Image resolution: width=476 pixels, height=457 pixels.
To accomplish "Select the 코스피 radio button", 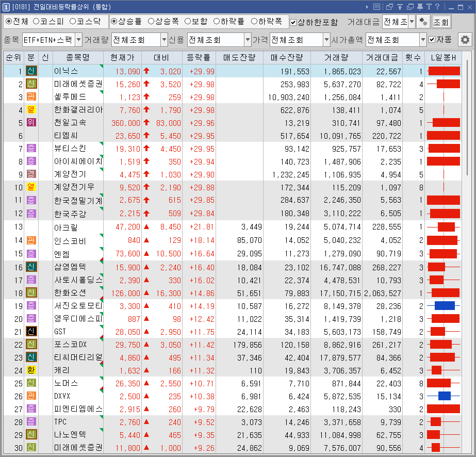I will [x=36, y=21].
